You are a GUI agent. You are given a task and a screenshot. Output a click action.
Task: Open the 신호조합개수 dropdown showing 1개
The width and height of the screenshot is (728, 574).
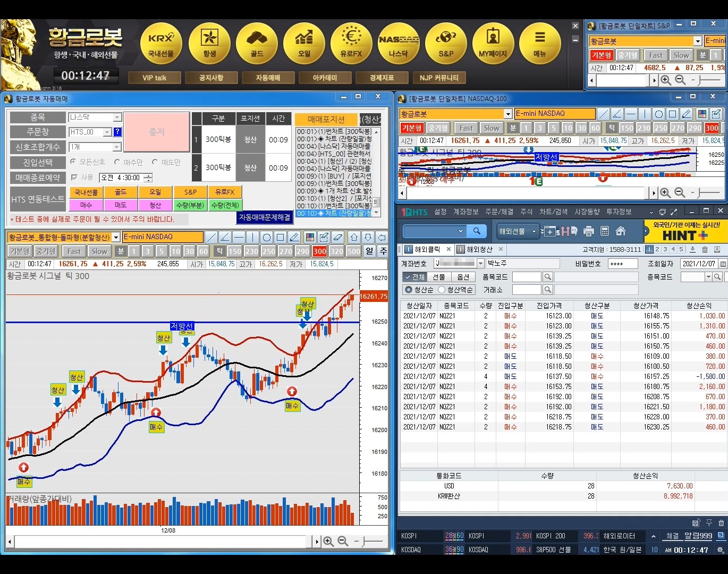(x=117, y=147)
